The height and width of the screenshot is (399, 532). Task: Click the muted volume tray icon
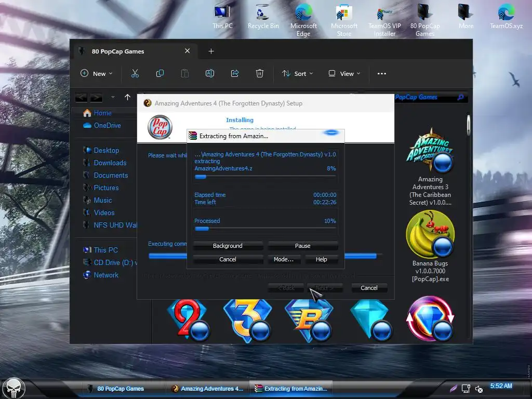click(478, 389)
